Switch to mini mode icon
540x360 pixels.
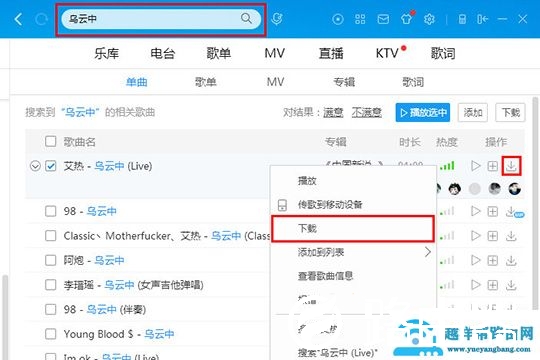pos(482,19)
